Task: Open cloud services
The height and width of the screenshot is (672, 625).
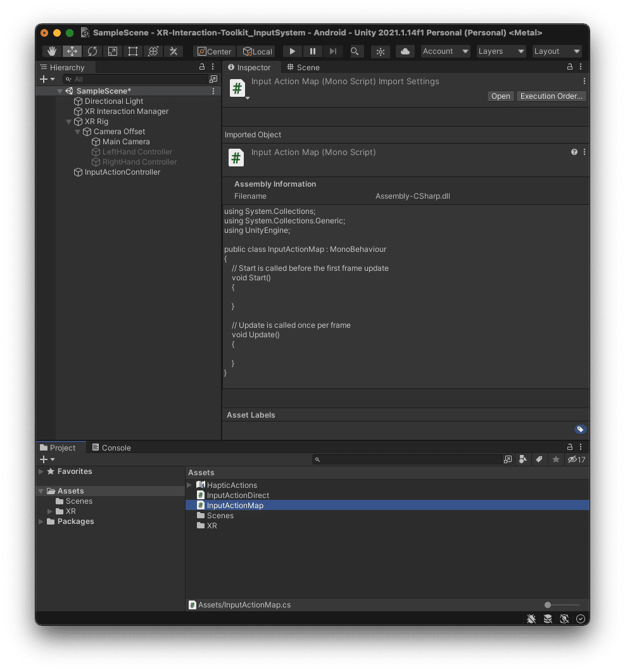Action: pyautogui.click(x=405, y=51)
